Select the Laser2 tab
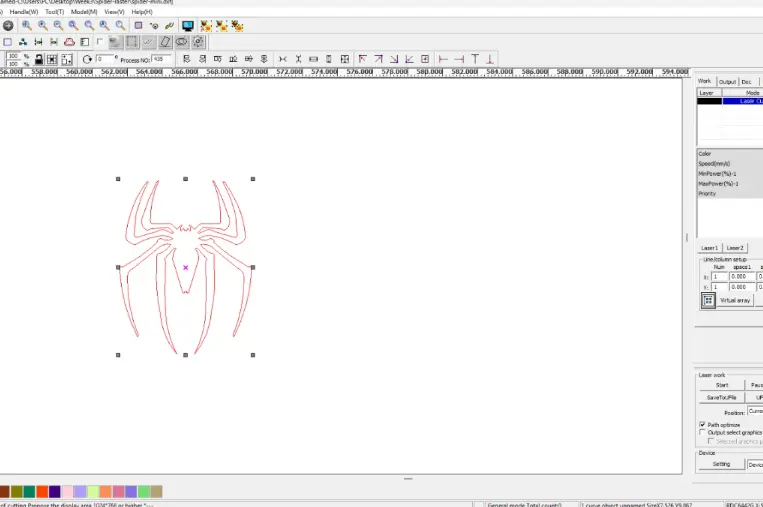The image size is (763, 507). tap(735, 248)
